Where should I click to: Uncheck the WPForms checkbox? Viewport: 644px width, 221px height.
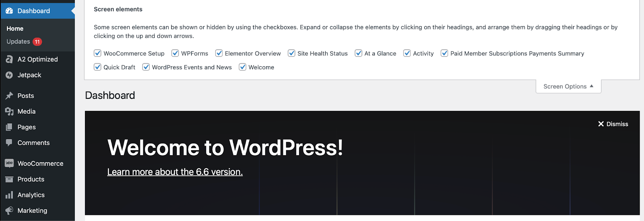175,53
